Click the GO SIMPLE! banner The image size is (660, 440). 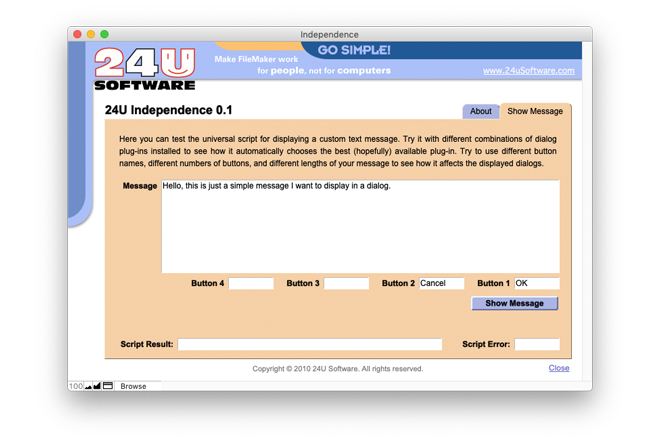355,50
